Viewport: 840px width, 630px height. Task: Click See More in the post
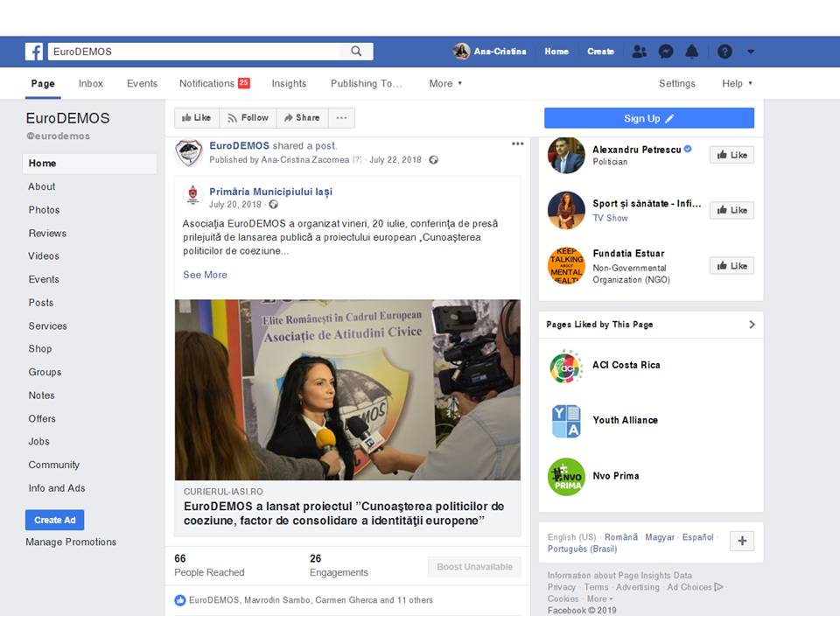205,274
